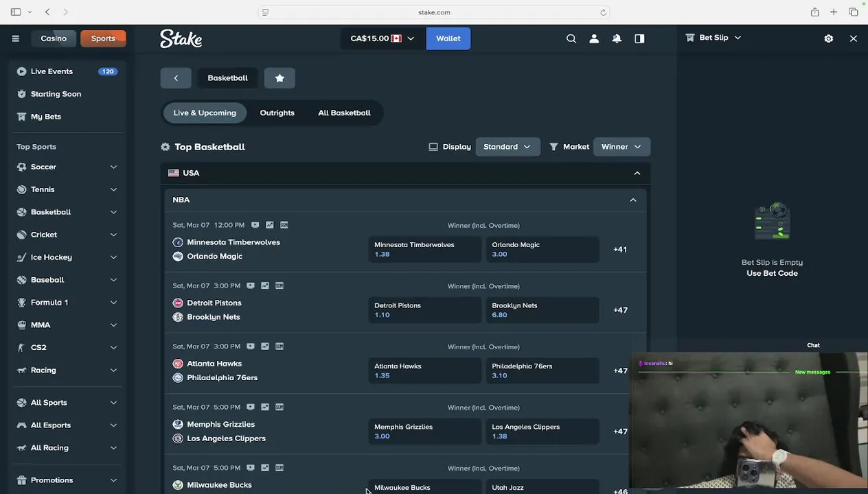This screenshot has width=868, height=494.
Task: Favorite Basketball with the star button
Action: pos(279,78)
